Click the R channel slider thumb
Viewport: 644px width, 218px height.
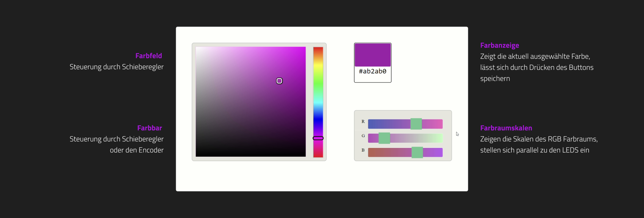[x=416, y=124]
